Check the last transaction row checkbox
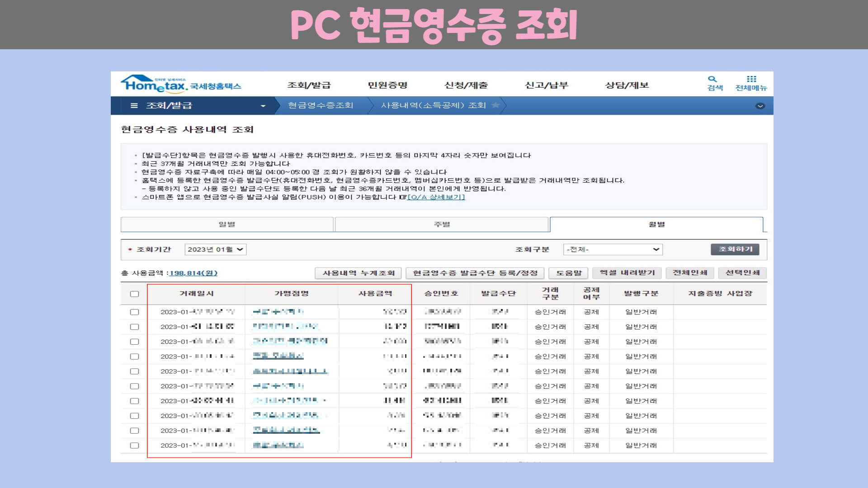This screenshot has width=868, height=488. click(x=134, y=446)
